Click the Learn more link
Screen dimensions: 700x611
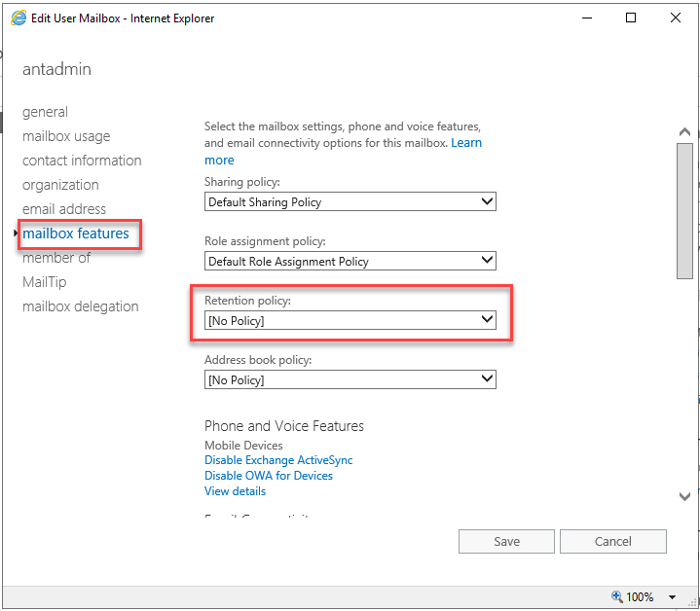pyautogui.click(x=465, y=143)
